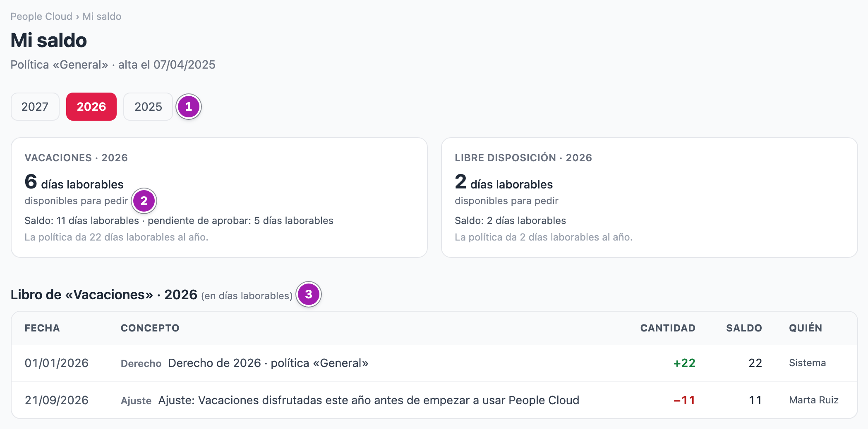The image size is (868, 429).
Task: Click 'La política da 2 días laborables al año.'
Action: coord(544,237)
